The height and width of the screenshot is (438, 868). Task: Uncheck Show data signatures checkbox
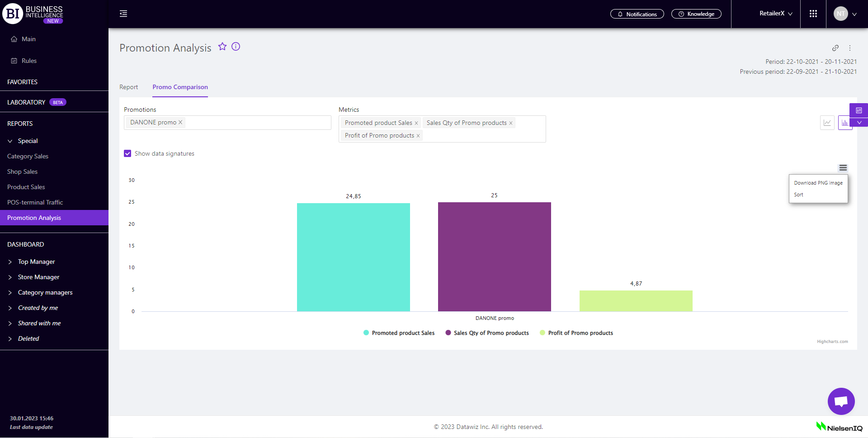[x=127, y=154]
